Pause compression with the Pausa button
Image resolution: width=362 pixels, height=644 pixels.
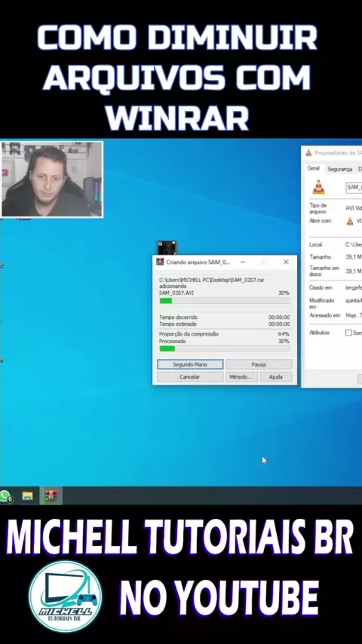(259, 364)
